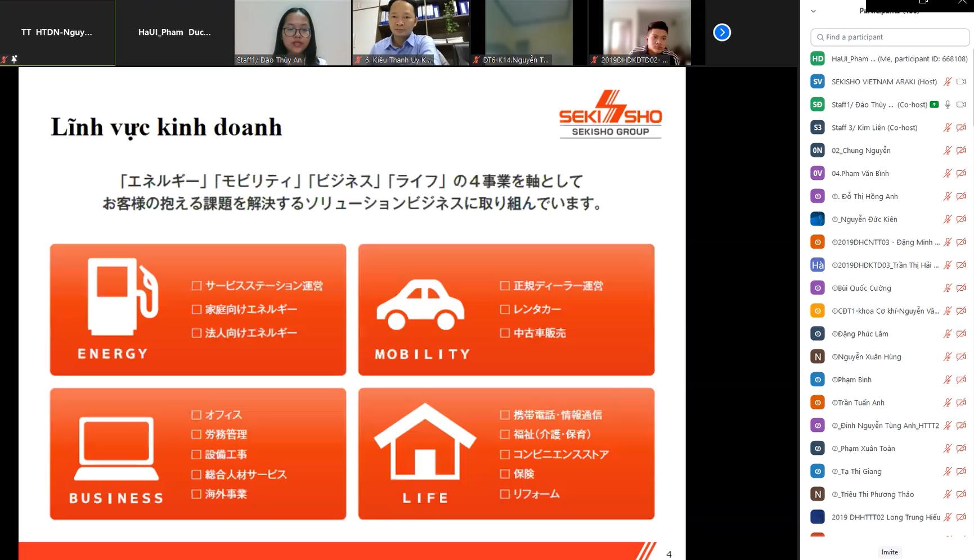Select participant Nguyễn Xuân Hùng in the list
The width and height of the screenshot is (974, 560).
(x=869, y=357)
